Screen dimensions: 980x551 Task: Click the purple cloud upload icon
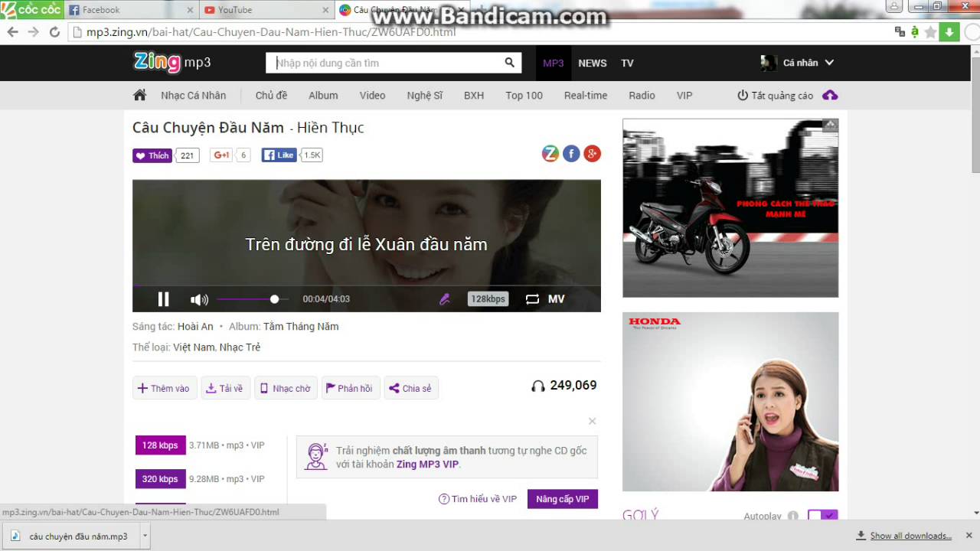pyautogui.click(x=830, y=96)
